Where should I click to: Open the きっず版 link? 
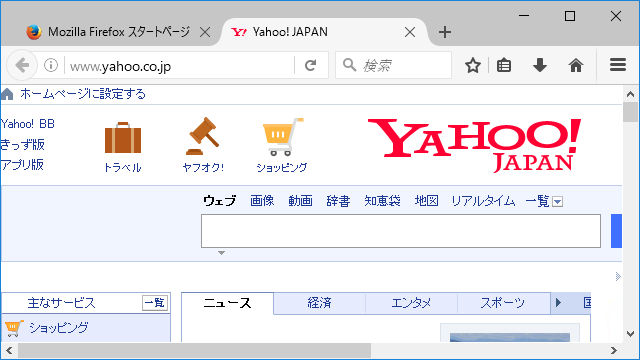[x=22, y=144]
